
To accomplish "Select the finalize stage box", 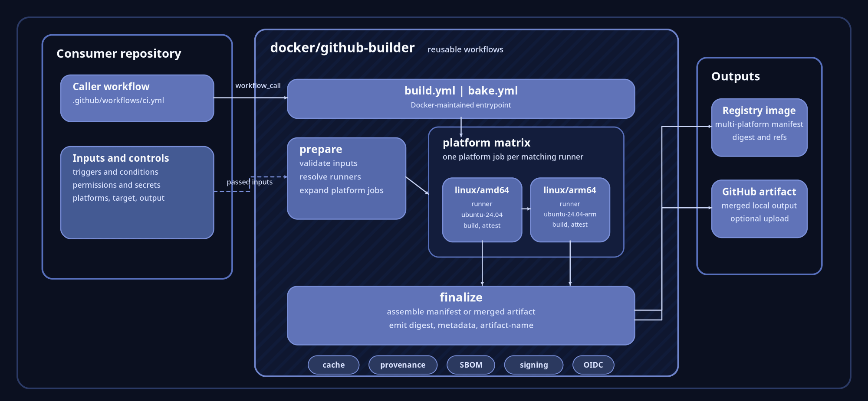I will tap(461, 315).
